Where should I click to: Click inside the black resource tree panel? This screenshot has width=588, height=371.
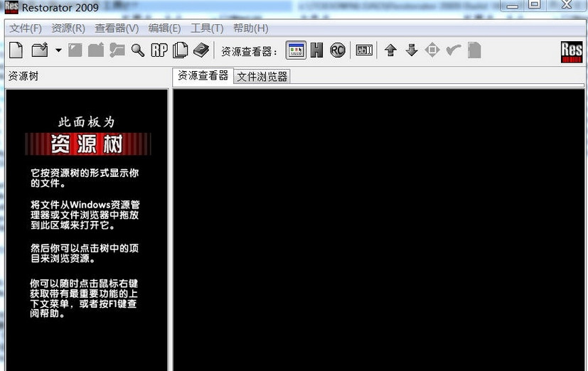click(87, 230)
